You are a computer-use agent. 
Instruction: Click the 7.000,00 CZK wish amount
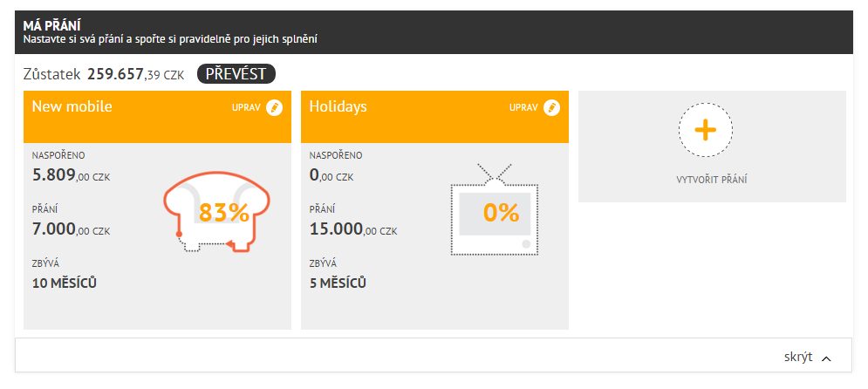pyautogui.click(x=71, y=229)
